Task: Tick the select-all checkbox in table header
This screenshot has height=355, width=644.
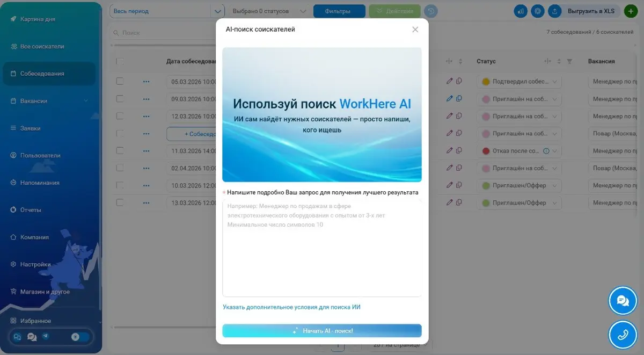Action: (120, 61)
